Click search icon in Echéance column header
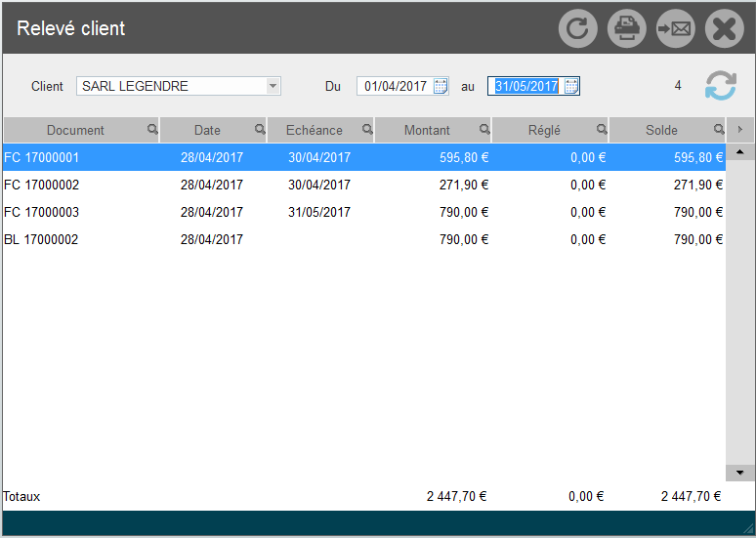This screenshot has height=538, width=756. click(367, 129)
